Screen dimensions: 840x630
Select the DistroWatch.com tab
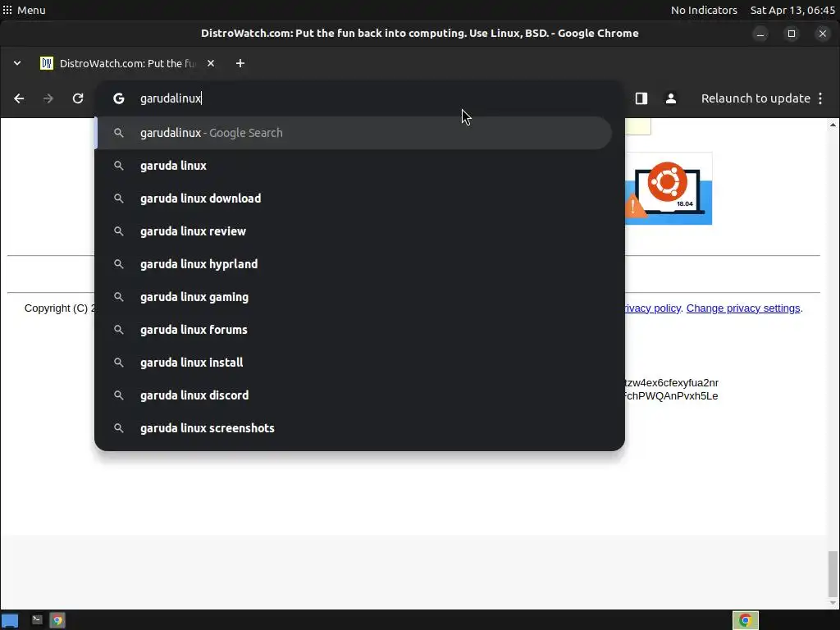127,63
